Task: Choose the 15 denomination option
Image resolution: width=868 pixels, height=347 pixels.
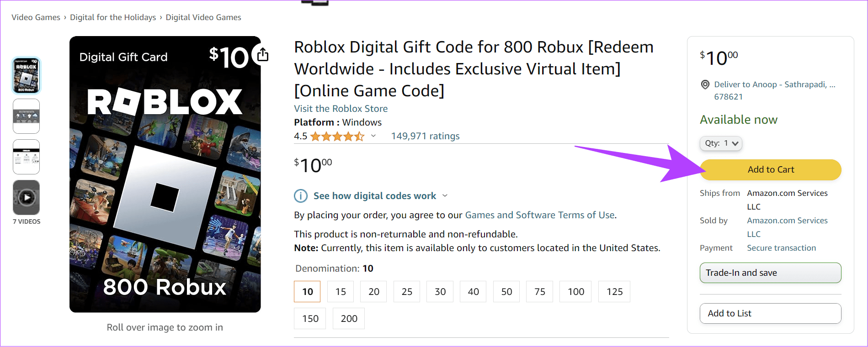Action: pyautogui.click(x=341, y=292)
